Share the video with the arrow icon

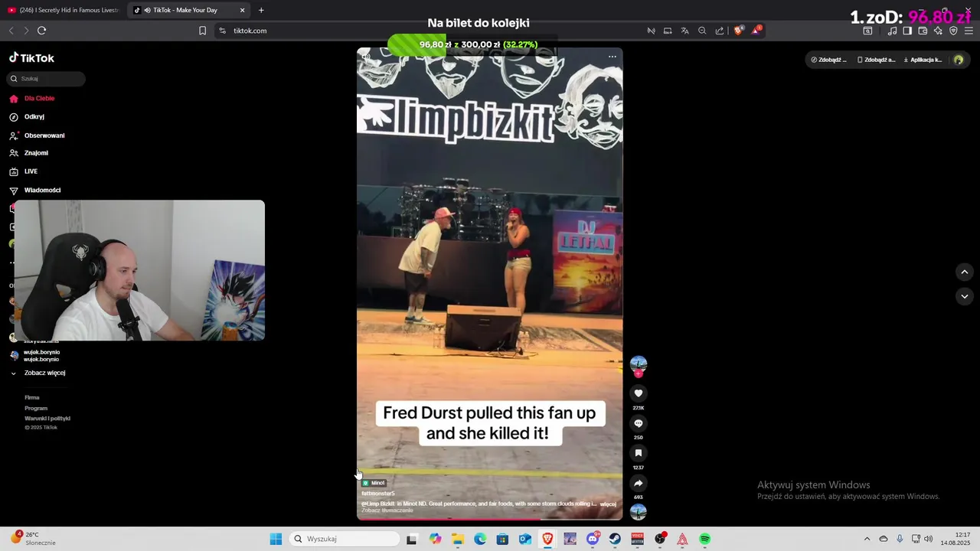coord(639,483)
